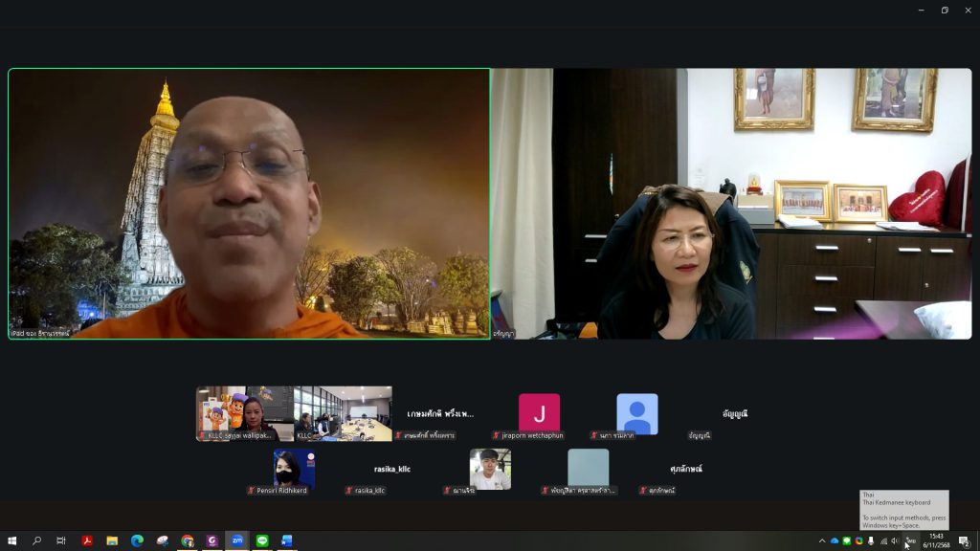Click the taskbar clock showing 15:43

coord(936,540)
